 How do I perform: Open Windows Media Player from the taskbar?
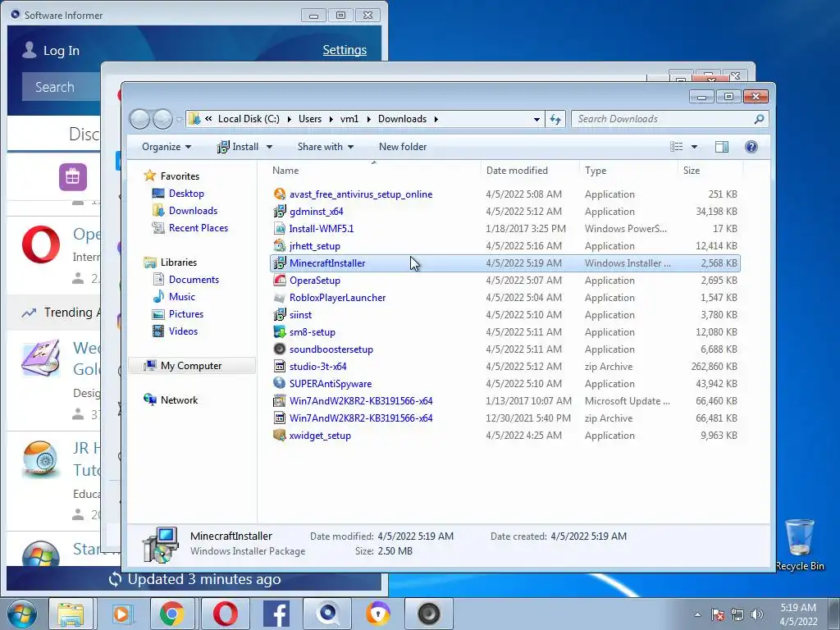(121, 614)
